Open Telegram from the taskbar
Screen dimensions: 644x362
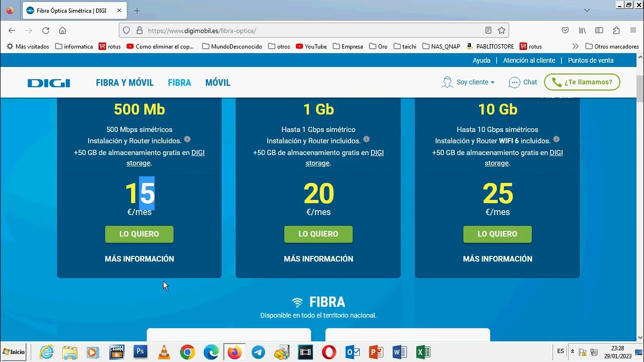258,352
